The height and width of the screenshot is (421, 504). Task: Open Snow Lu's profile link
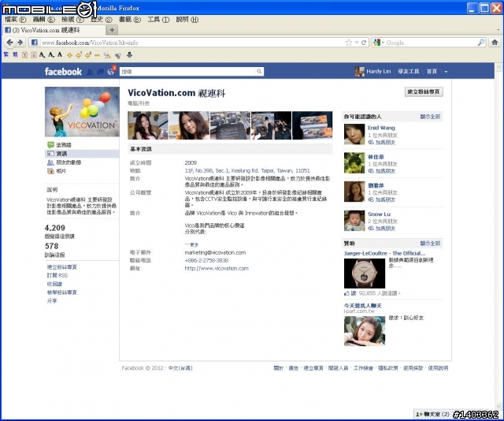click(x=379, y=214)
